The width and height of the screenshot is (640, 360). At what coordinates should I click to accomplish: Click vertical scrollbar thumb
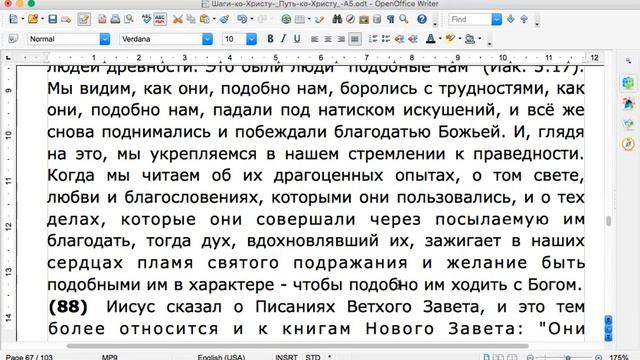click(609, 221)
